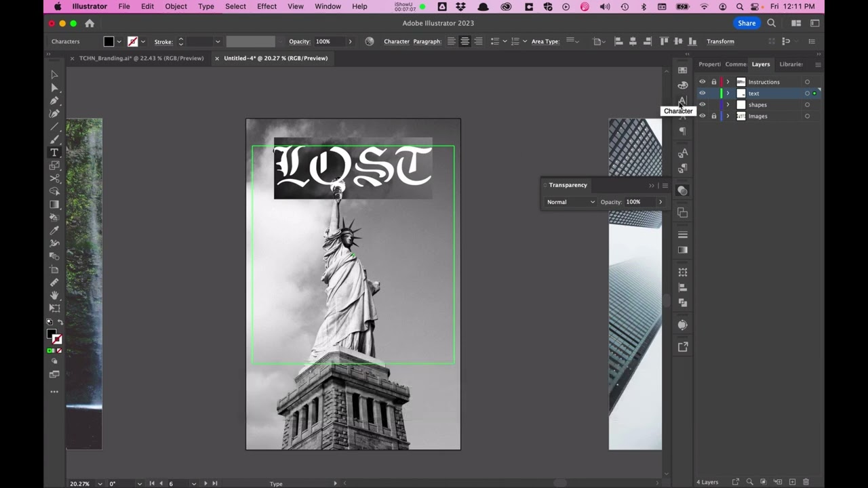The height and width of the screenshot is (488, 868).
Task: Expand the shapes layer chevron
Action: [728, 105]
